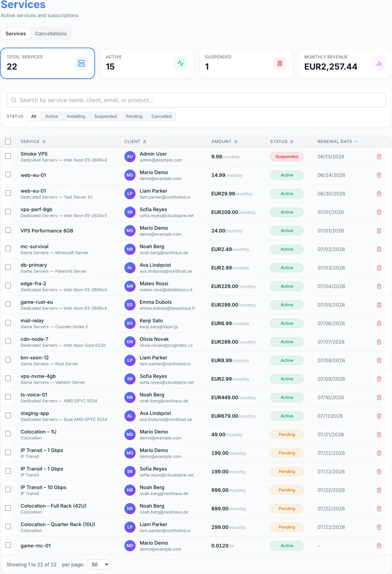Screen dimensions: 392x574
Task: Sort table by Service column
Action: pos(33,141)
